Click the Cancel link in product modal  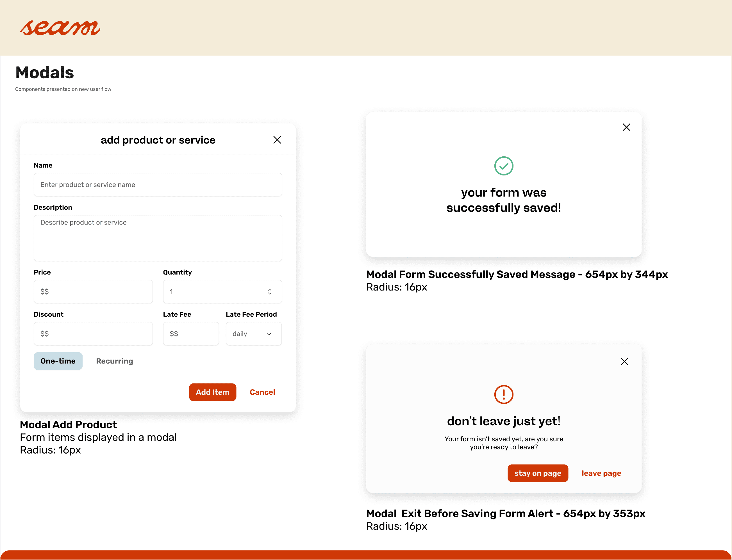262,392
